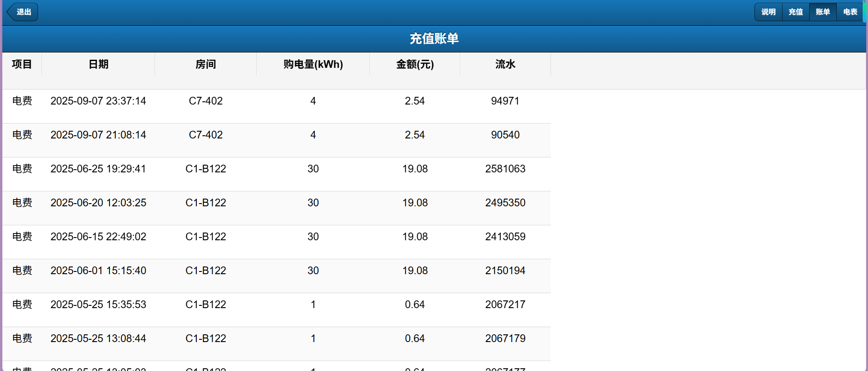The width and height of the screenshot is (868, 371).
Task: Select the row dated 2025-06-15 22:49:02
Action: click(x=98, y=237)
